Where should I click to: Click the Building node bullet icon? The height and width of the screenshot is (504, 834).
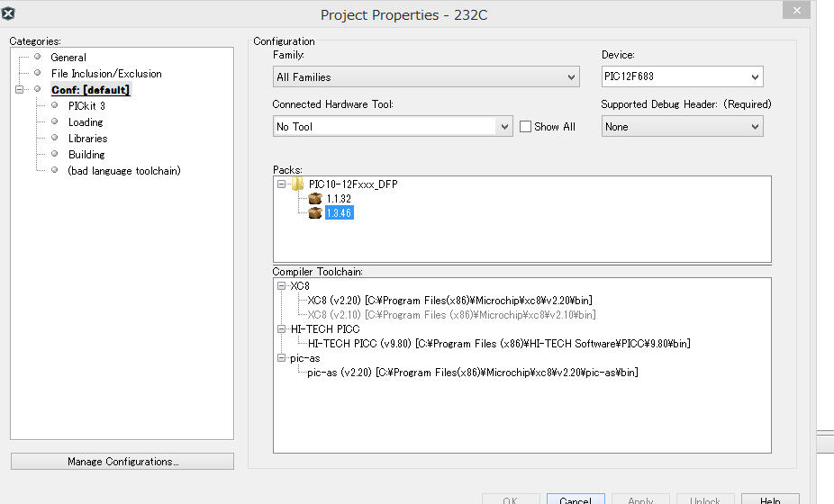coord(54,154)
